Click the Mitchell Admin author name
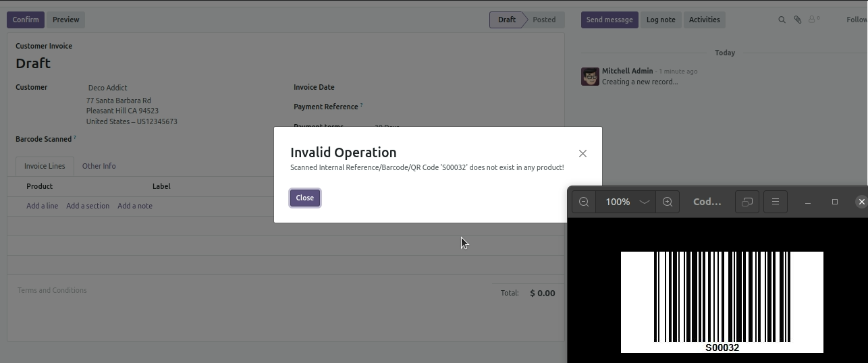This screenshot has width=868, height=363. (627, 71)
